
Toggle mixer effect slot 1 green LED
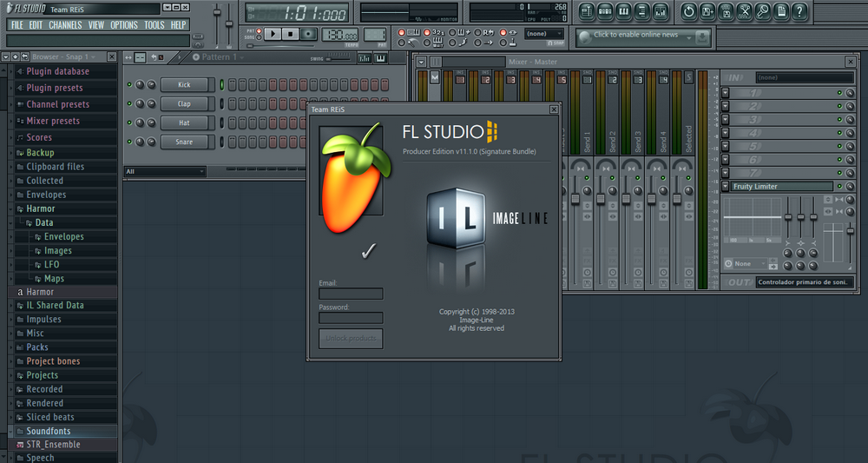coord(839,93)
